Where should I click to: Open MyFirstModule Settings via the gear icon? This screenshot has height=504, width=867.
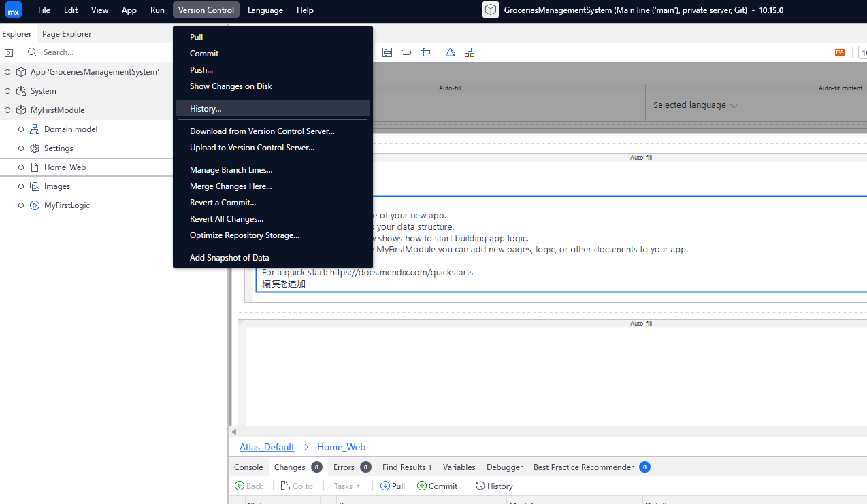34,148
